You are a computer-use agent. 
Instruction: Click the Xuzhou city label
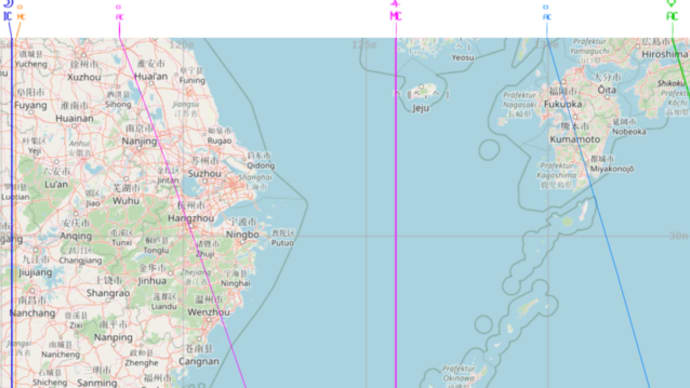tap(84, 77)
